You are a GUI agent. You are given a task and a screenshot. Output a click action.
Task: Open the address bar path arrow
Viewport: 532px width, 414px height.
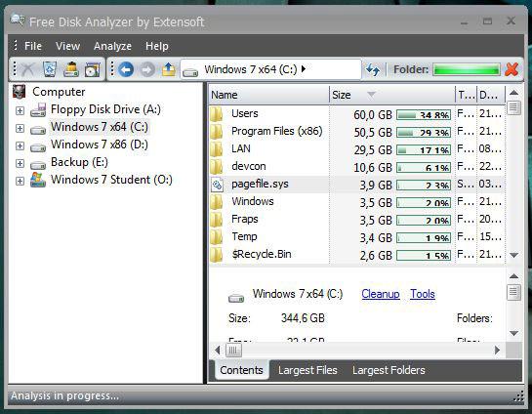pos(304,69)
